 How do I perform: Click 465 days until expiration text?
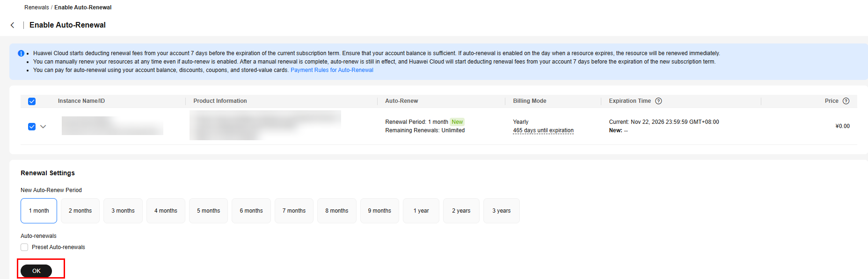[543, 130]
